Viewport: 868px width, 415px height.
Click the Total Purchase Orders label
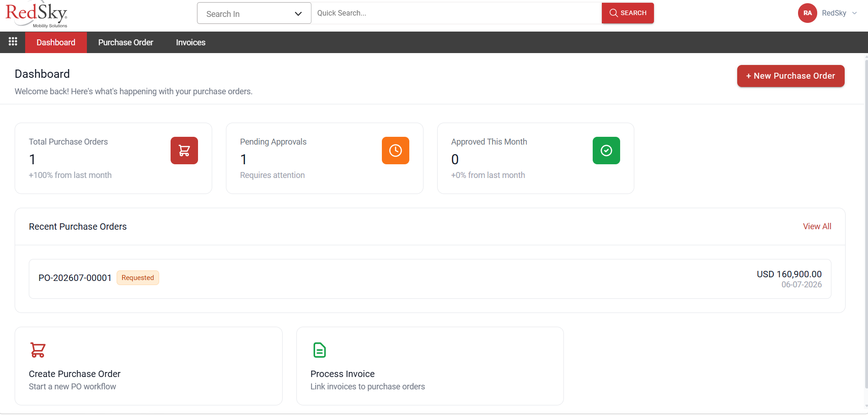tap(68, 142)
